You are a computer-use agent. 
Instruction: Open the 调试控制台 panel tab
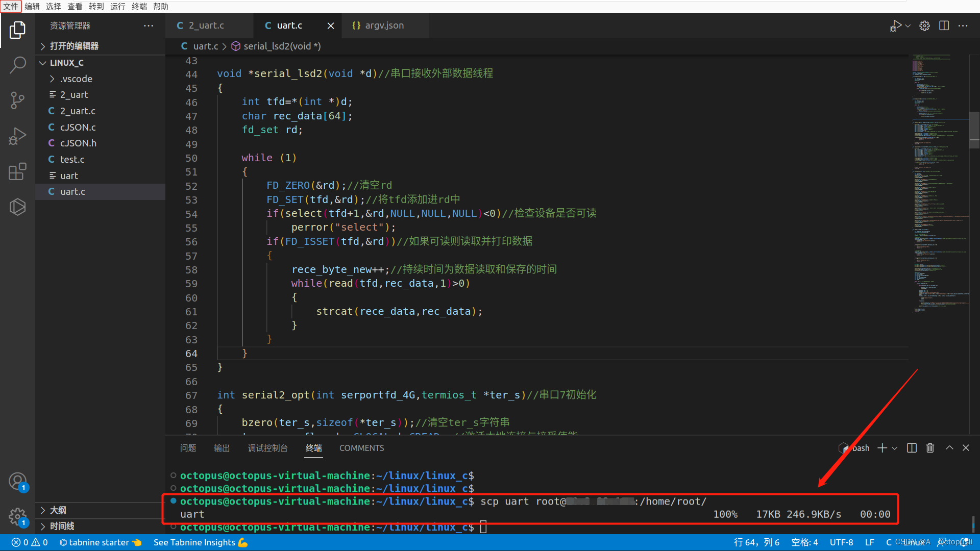point(267,448)
